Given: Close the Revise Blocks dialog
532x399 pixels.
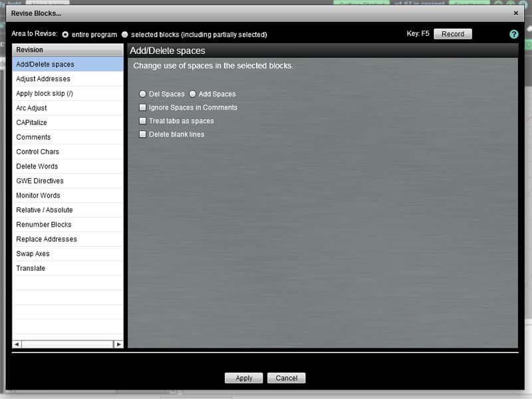Looking at the screenshot, I should [x=515, y=12].
